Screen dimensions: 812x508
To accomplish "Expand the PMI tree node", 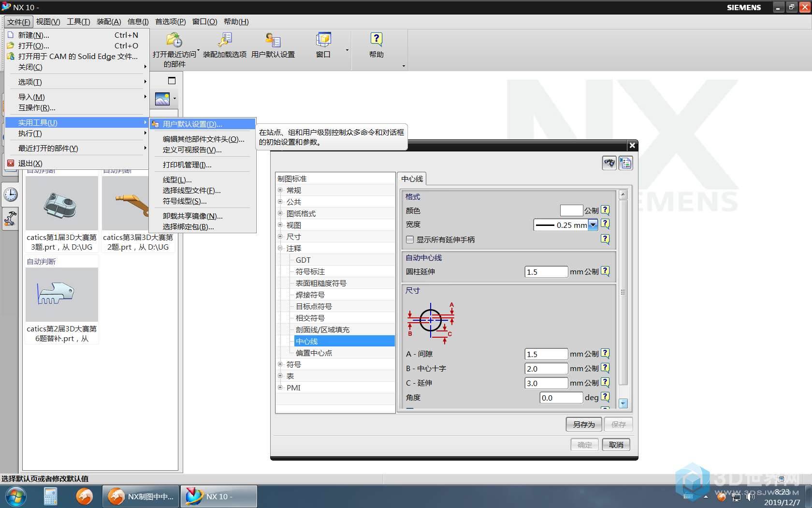I will tap(280, 388).
